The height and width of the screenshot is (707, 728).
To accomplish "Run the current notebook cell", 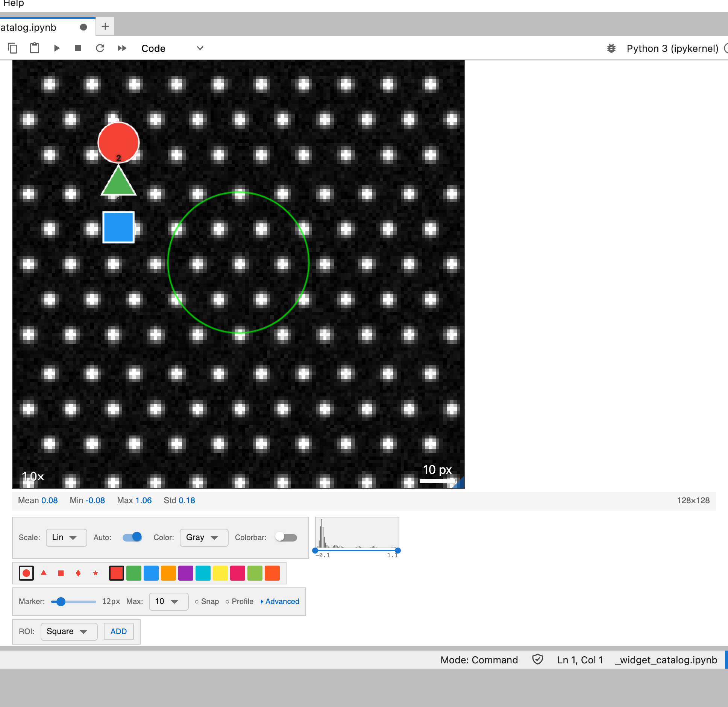I will 57,48.
